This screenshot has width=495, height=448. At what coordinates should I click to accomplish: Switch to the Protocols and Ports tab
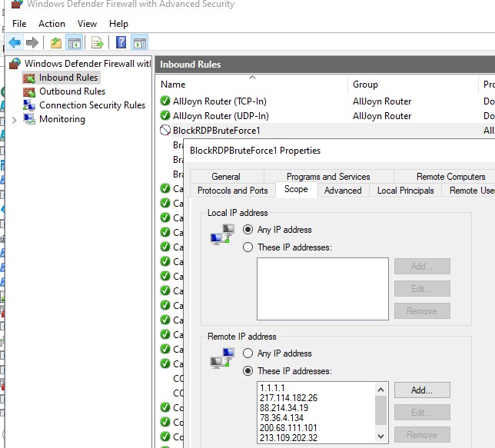click(x=233, y=191)
